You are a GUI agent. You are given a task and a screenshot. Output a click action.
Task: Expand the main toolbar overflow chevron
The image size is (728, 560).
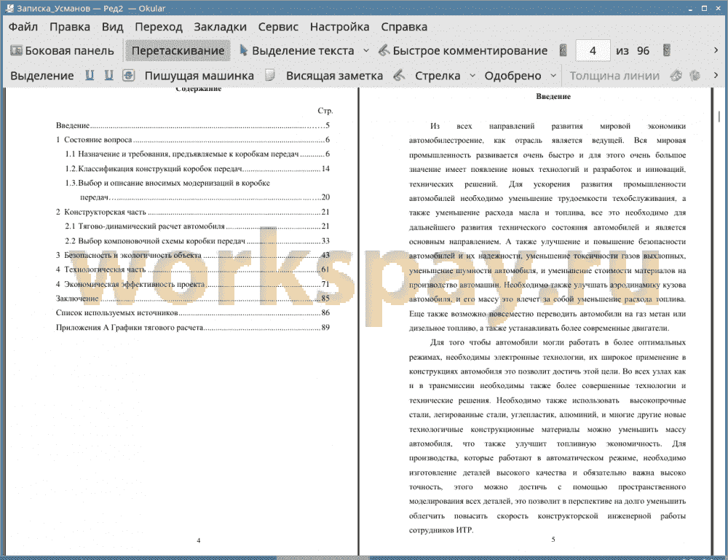(716, 50)
